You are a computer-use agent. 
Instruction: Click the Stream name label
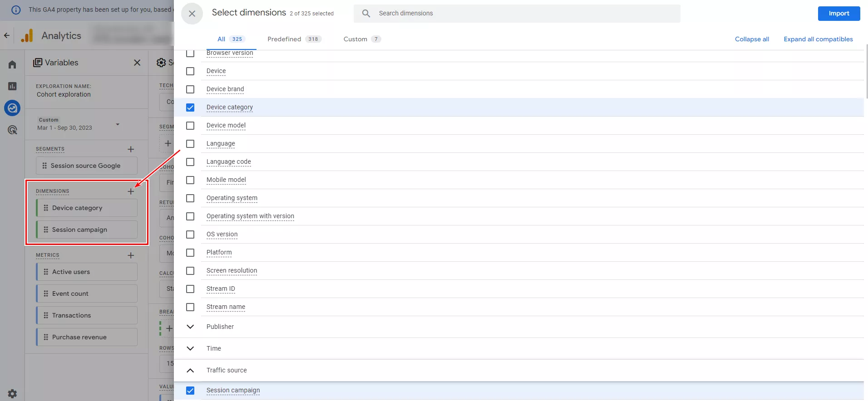(226, 307)
